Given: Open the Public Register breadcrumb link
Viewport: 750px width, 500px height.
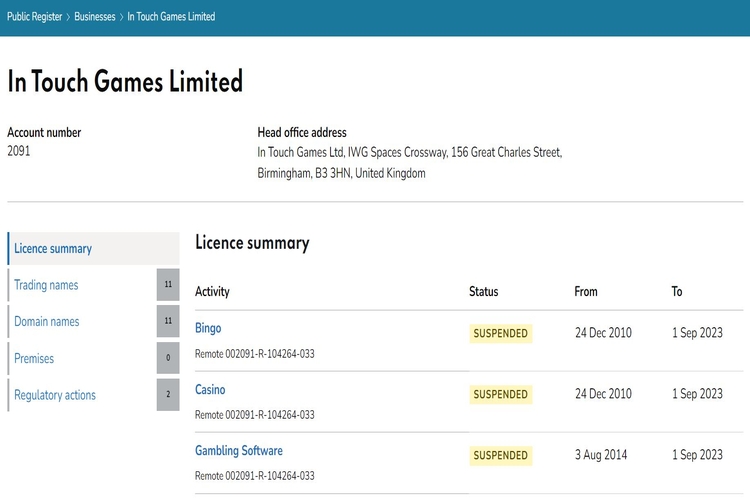Looking at the screenshot, I should [34, 17].
